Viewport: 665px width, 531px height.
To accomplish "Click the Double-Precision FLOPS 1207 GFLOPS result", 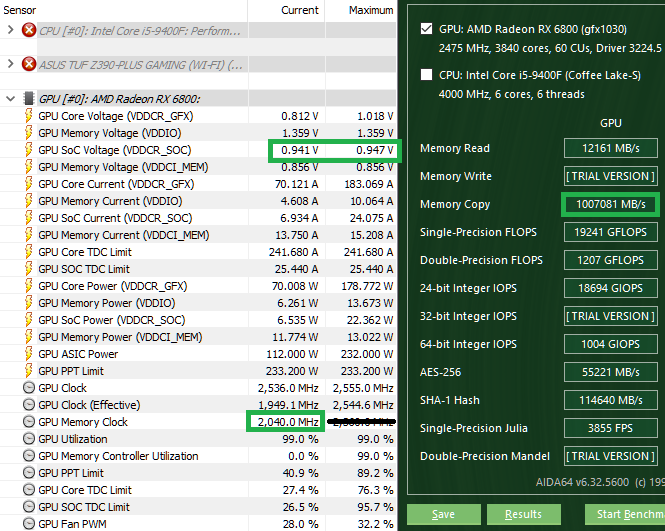I will (x=611, y=260).
